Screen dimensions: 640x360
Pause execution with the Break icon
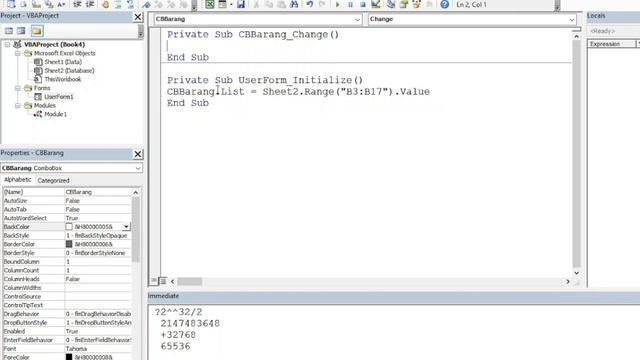click(350, 4)
